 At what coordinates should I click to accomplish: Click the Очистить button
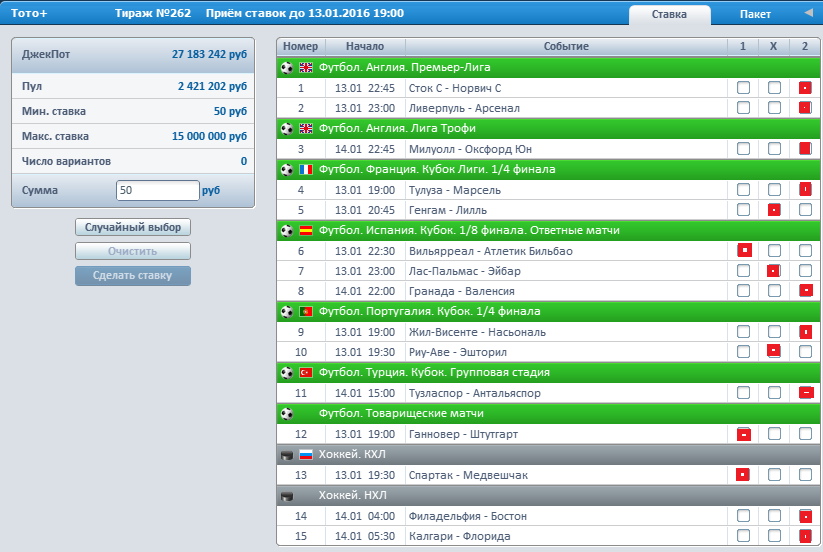tap(133, 251)
